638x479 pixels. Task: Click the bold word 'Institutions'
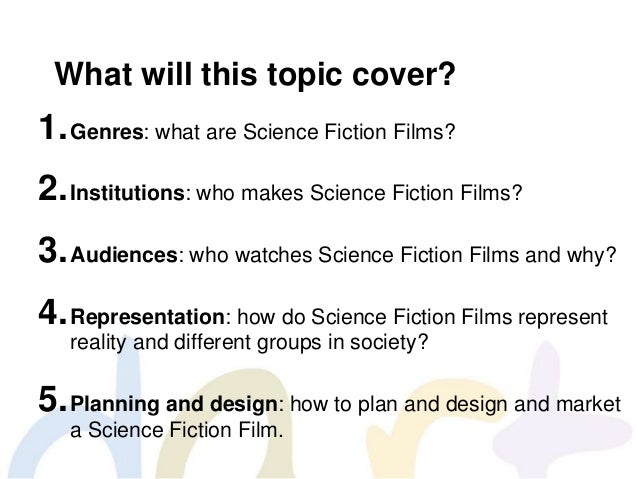tap(128, 192)
